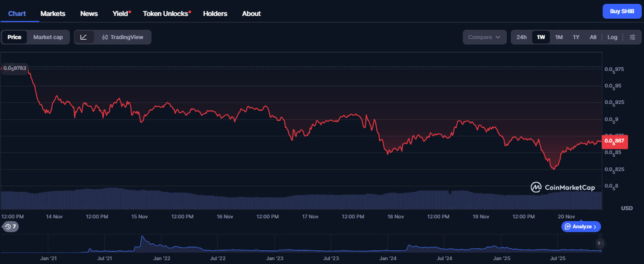Open the Markets tab
The image size is (644, 264).
53,13
